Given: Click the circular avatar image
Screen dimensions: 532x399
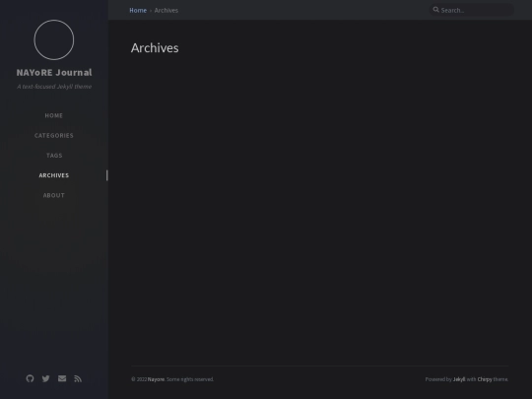Looking at the screenshot, I should point(54,39).
